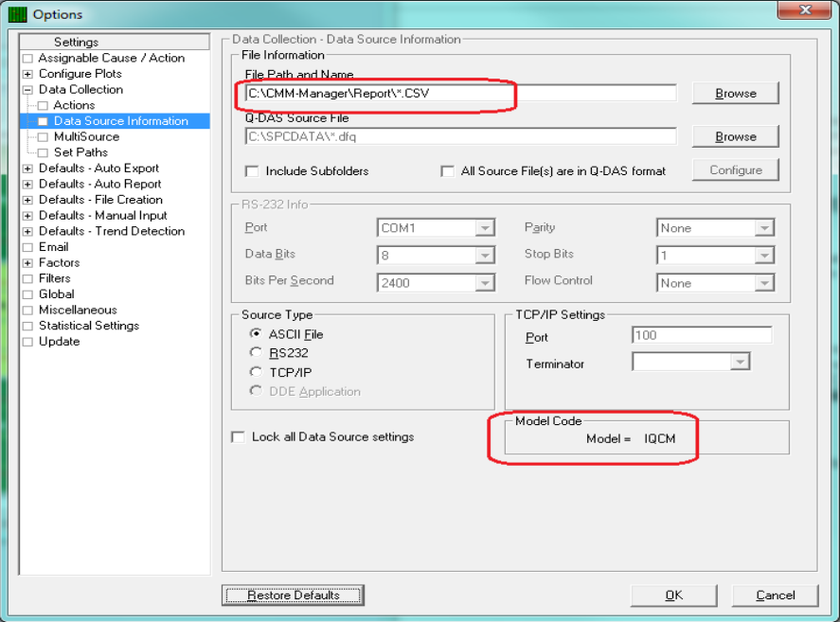Select the RS232 source type
840x622 pixels.
pos(256,353)
